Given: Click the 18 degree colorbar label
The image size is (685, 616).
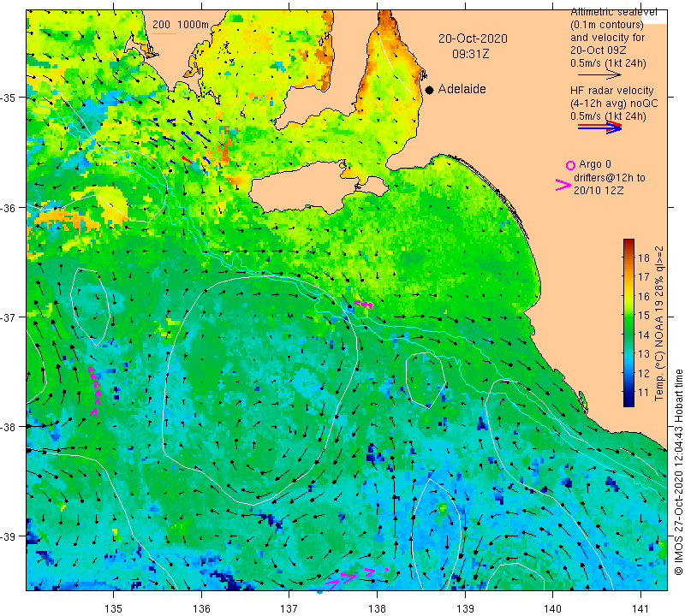Looking at the screenshot, I should 644,258.
